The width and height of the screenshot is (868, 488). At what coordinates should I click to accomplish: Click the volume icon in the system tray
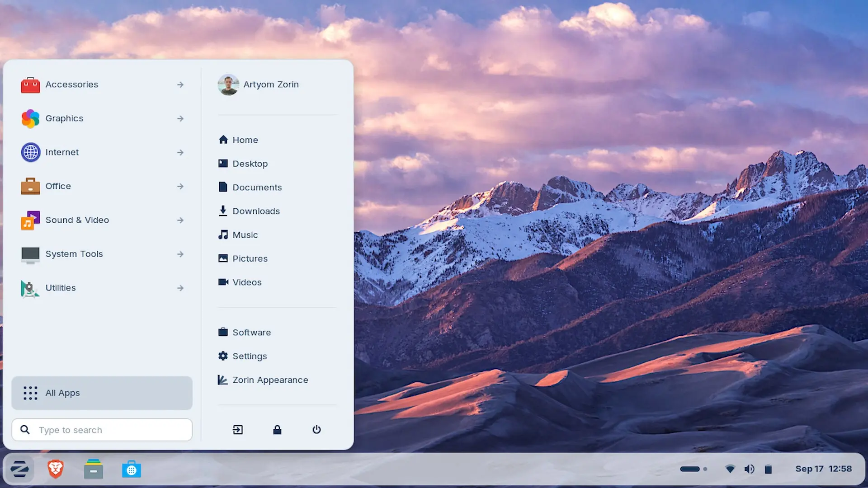(x=750, y=469)
